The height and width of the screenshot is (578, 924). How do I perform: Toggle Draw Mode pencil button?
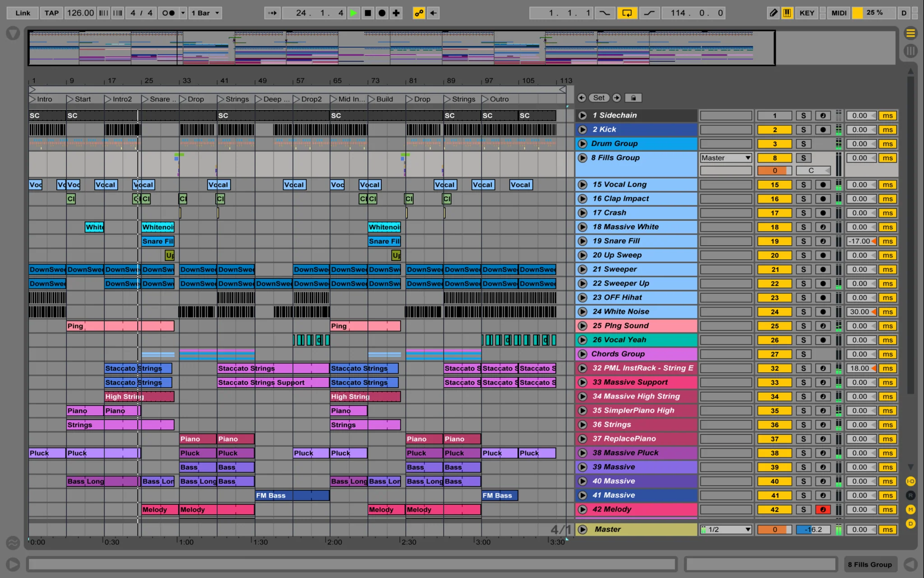[x=773, y=13]
